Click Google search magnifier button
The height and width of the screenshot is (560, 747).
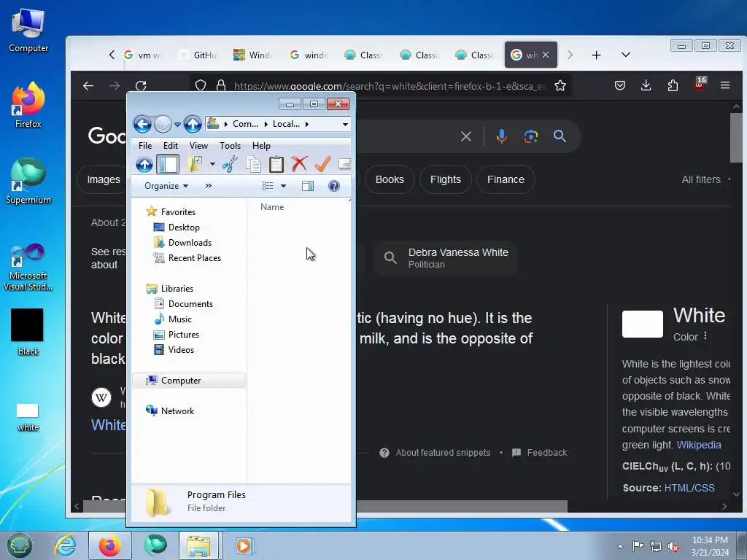click(560, 136)
